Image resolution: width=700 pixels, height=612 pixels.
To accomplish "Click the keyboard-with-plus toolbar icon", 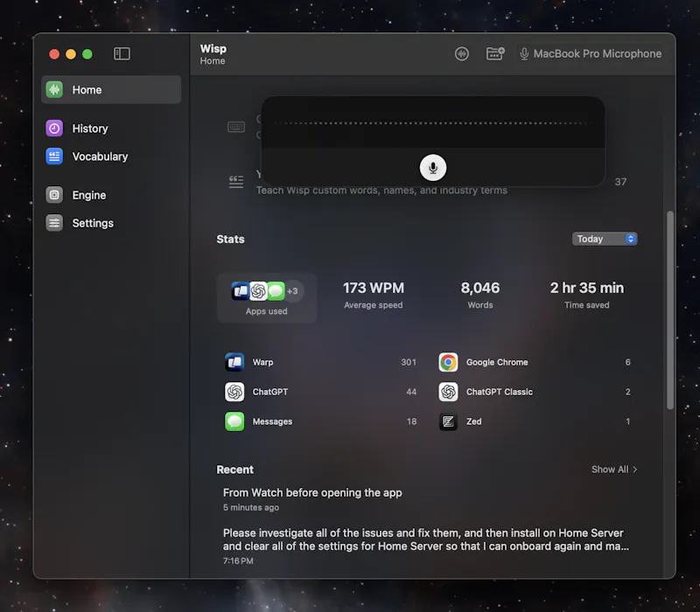I will tap(495, 53).
